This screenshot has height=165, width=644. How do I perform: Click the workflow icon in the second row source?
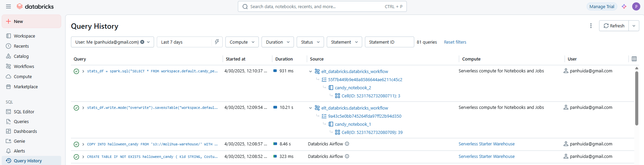(317, 108)
